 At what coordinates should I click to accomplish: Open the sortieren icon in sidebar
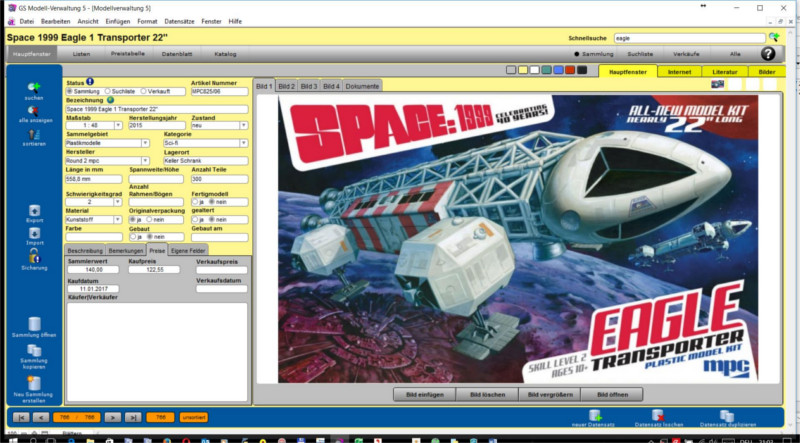click(x=34, y=134)
